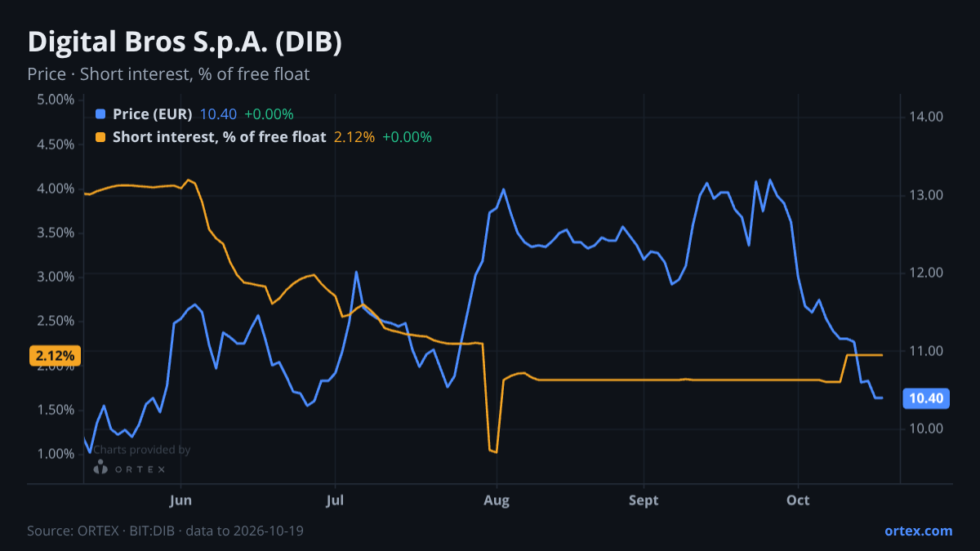Click the 4.00% left axis label
Image resolution: width=980 pixels, height=551 pixels.
[x=56, y=189]
